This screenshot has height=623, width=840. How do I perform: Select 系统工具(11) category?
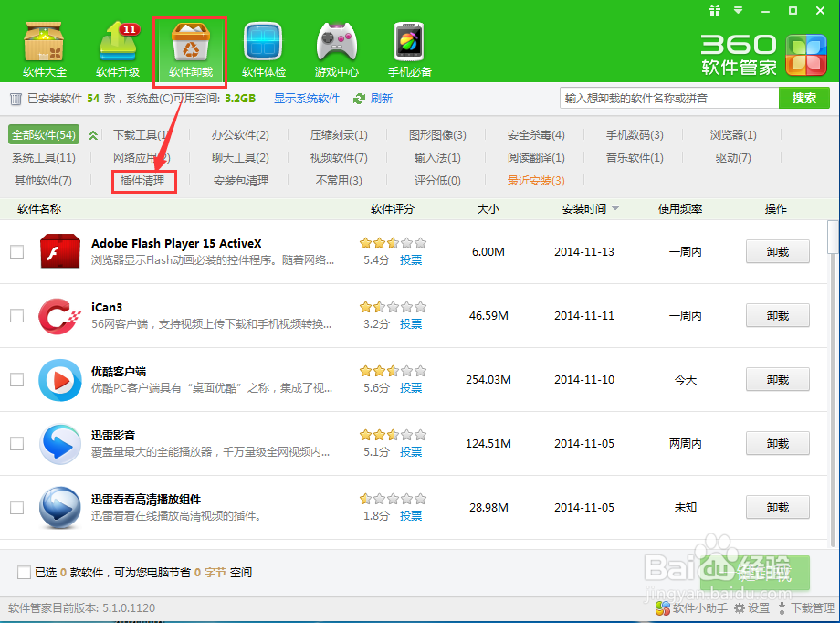point(44,158)
